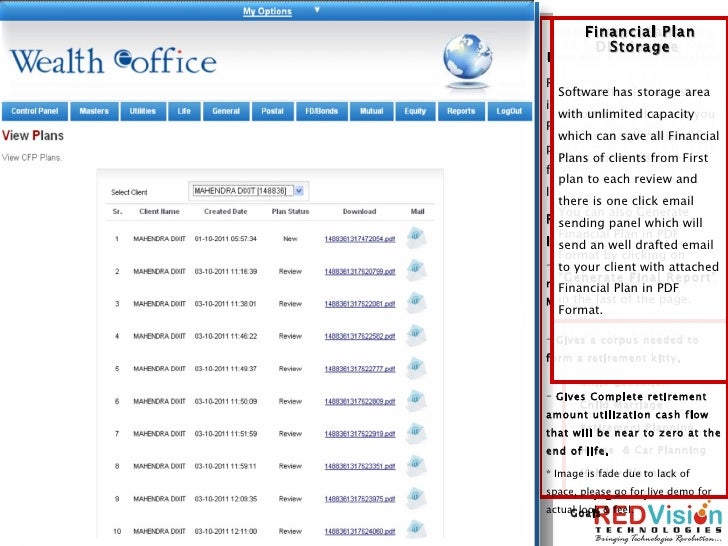This screenshot has width=728, height=546.
Task: Download PDF for plan row 6
Action: [360, 402]
